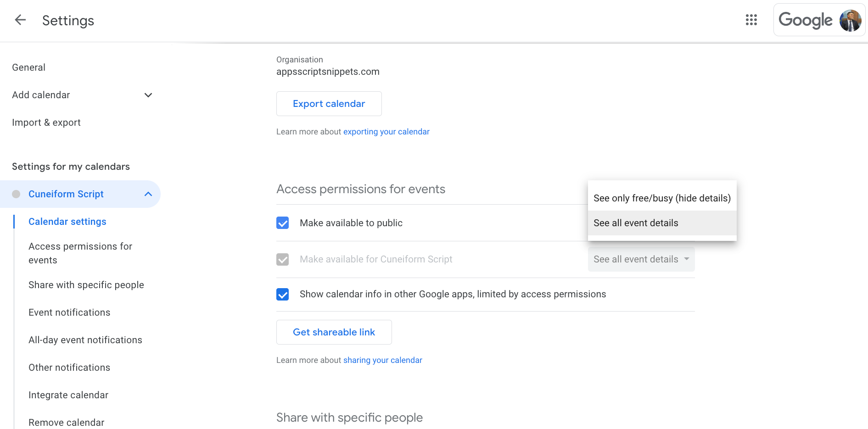Expand the Add calendar section chevron

pyautogui.click(x=148, y=95)
